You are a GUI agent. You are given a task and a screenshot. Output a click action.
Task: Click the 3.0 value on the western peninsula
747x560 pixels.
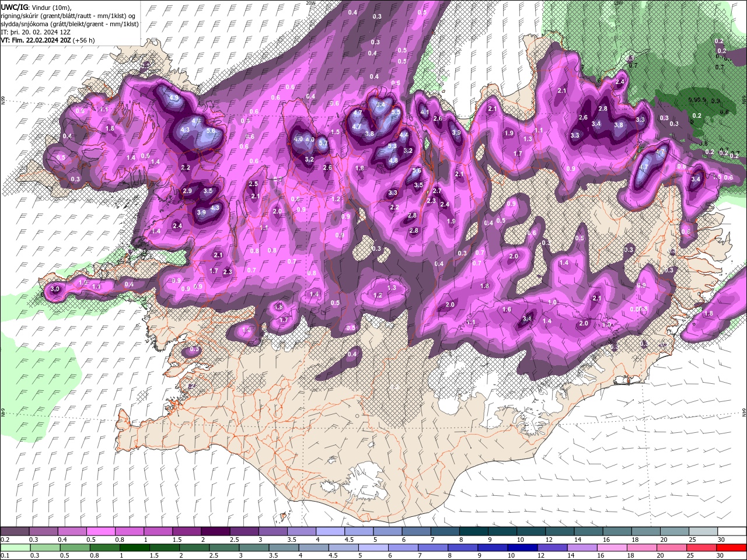pos(55,289)
